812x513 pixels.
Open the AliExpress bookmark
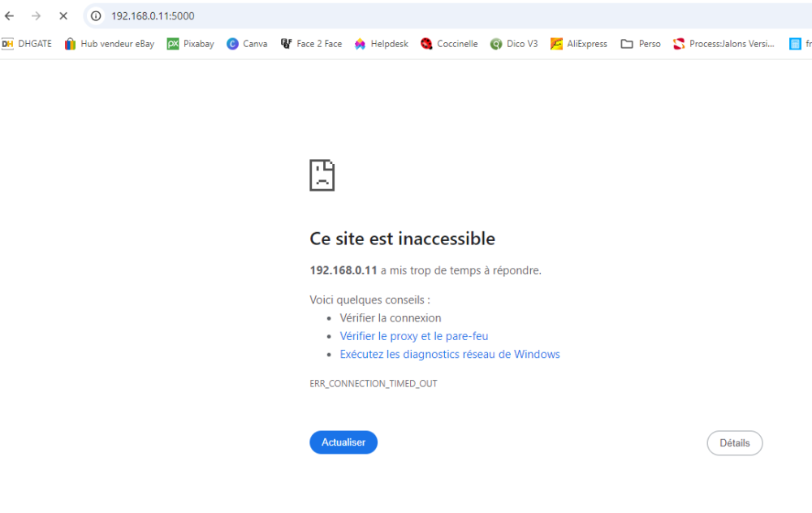pos(579,44)
